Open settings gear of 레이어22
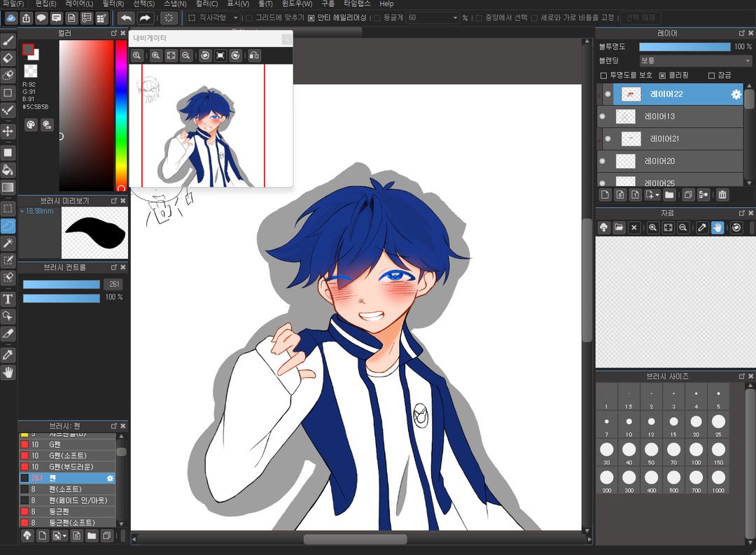This screenshot has height=555, width=756. pos(736,94)
